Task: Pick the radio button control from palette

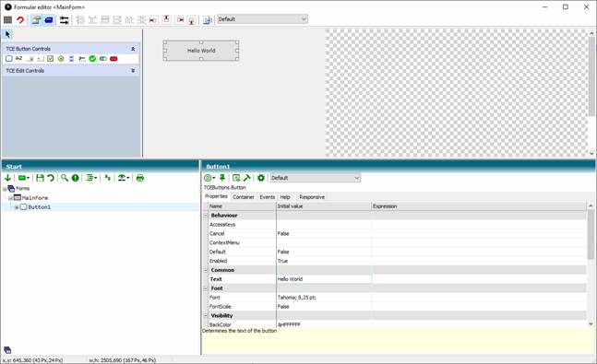Action: click(x=61, y=59)
